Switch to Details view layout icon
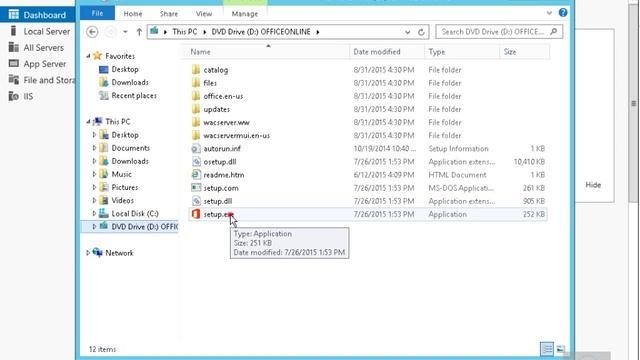The image size is (640, 360). coord(547,349)
